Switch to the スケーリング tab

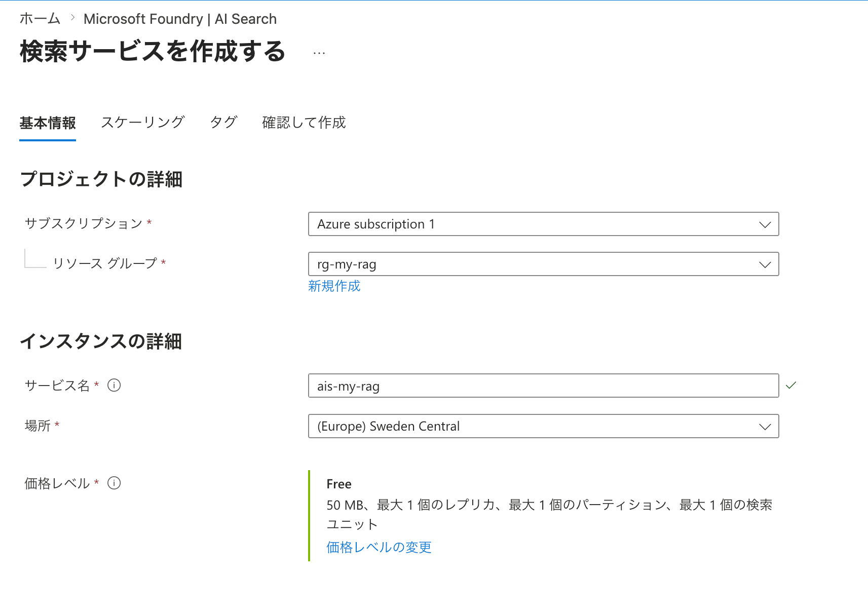click(x=142, y=123)
